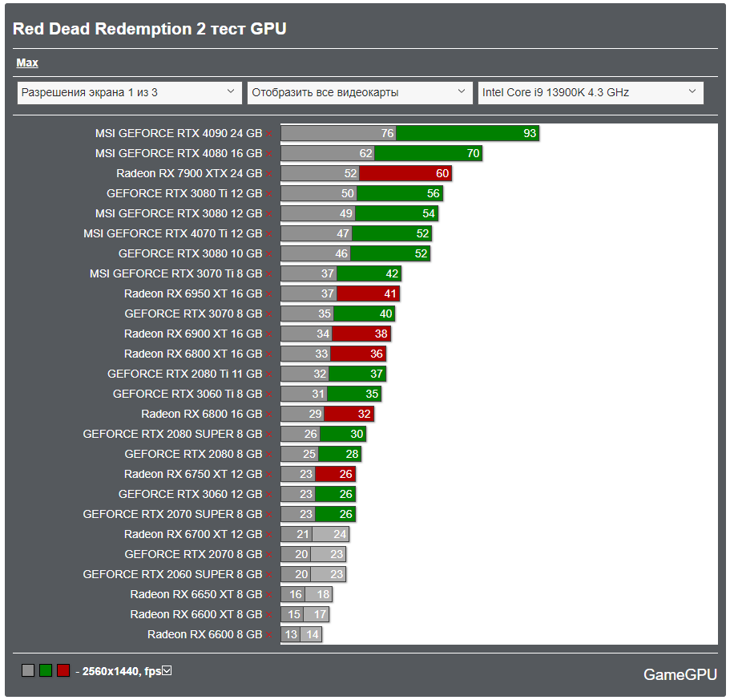Open the screen resolution dropdown
The width and height of the screenshot is (730, 700).
130,93
